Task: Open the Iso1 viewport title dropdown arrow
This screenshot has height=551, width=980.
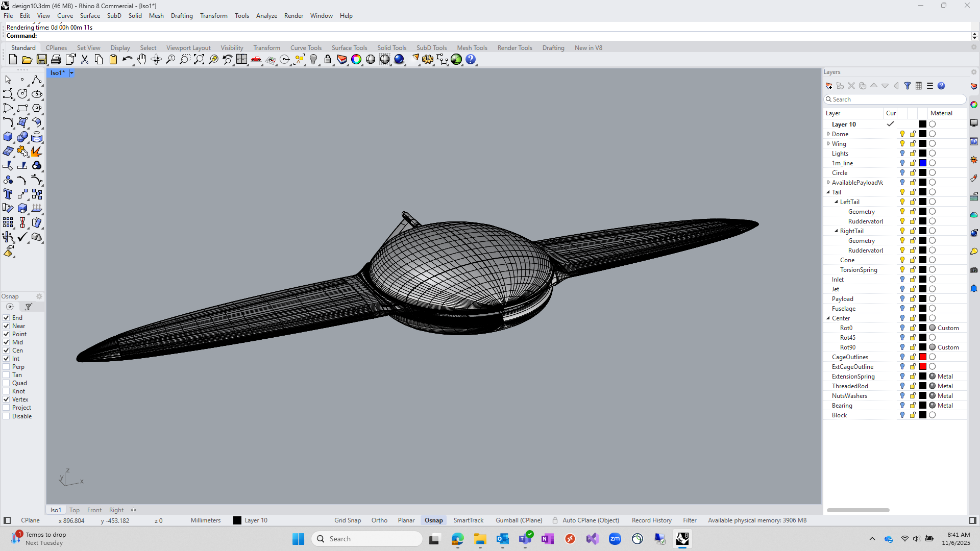Action: pyautogui.click(x=71, y=73)
